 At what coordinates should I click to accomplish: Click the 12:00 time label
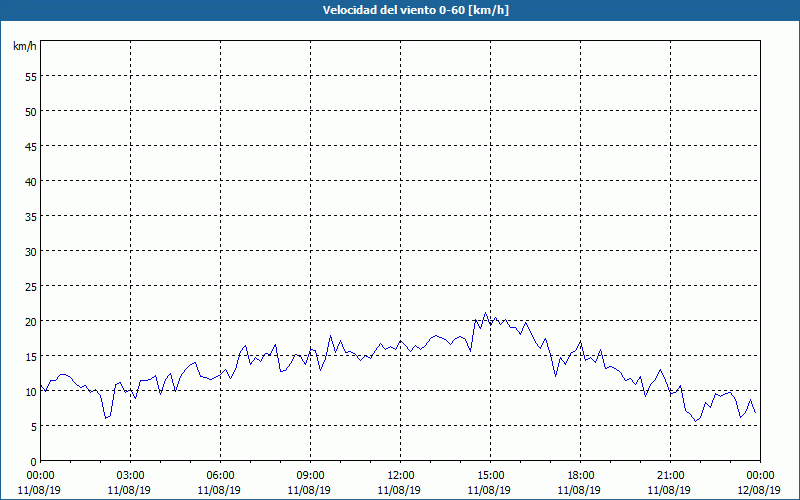coord(401,476)
